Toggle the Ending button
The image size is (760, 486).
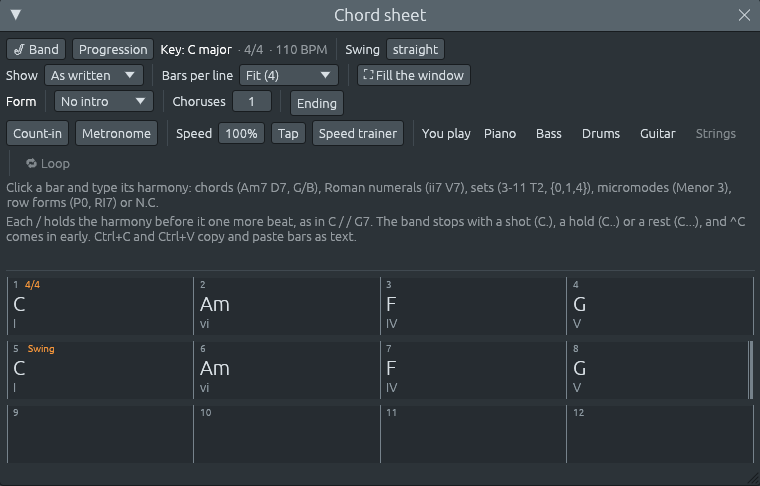[317, 103]
